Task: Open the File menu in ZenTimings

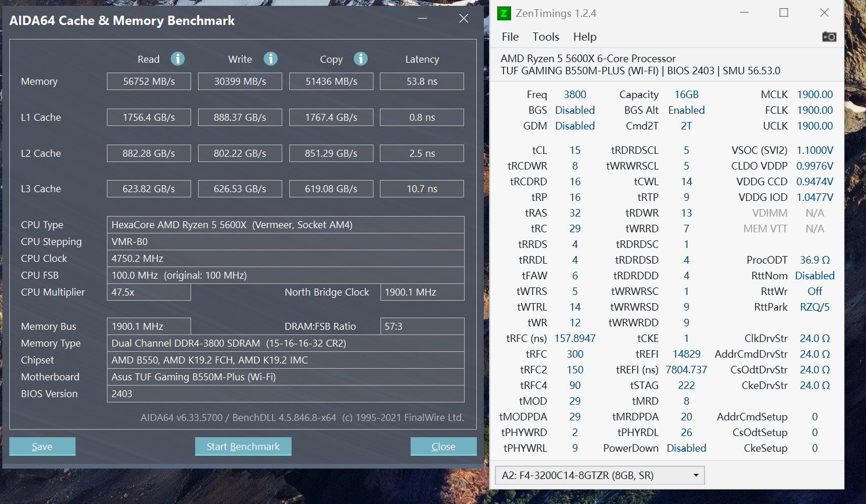Action: tap(510, 37)
